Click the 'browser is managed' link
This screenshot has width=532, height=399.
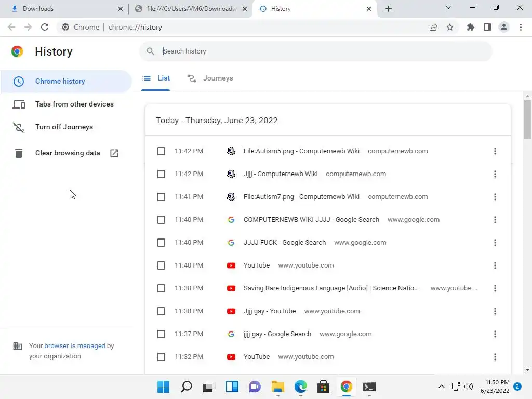[75, 345]
